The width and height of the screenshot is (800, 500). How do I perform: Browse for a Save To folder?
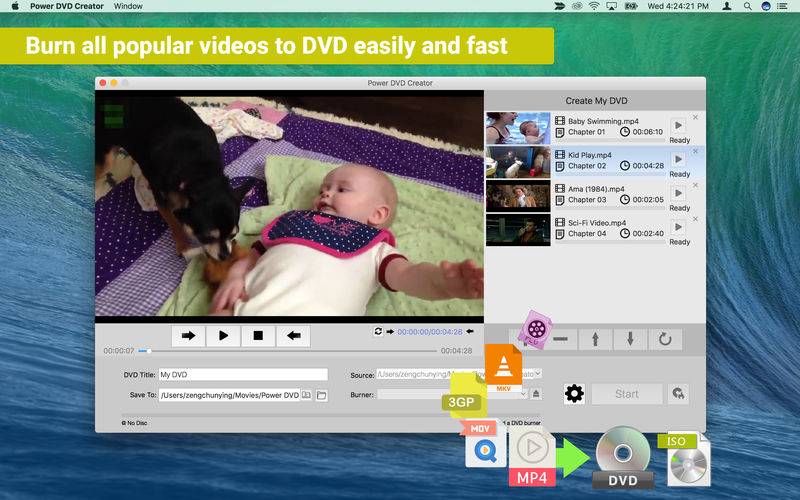[322, 395]
